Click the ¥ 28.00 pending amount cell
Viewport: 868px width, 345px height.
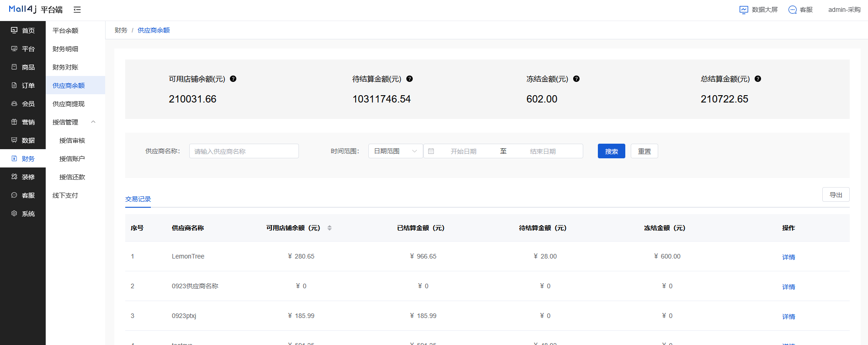545,256
